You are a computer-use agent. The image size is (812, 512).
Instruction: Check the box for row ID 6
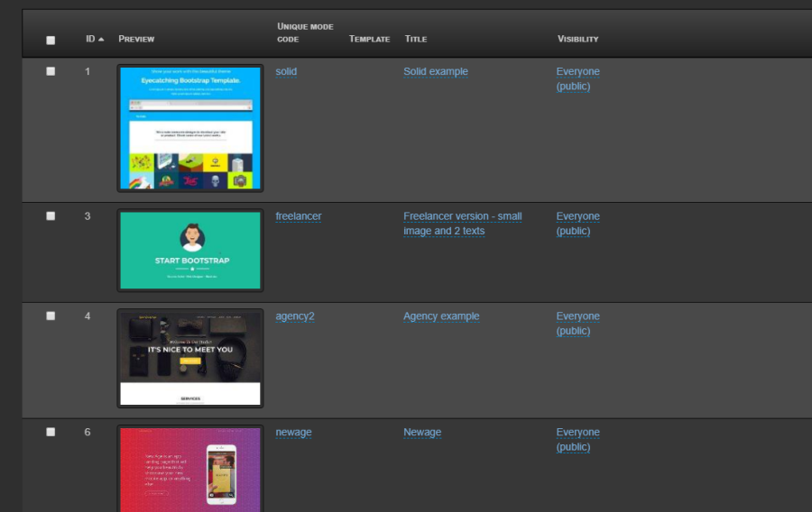coord(51,432)
